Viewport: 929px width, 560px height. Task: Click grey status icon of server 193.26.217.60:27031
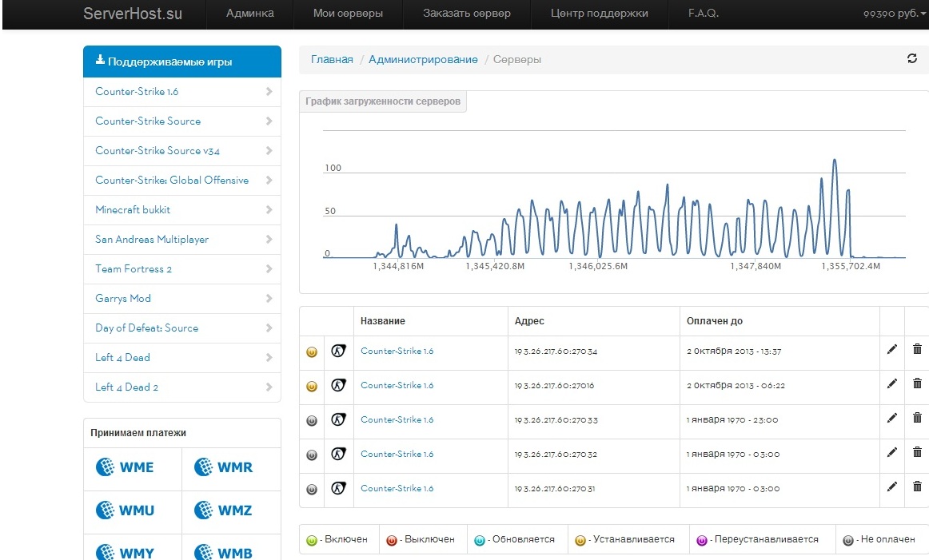point(312,490)
